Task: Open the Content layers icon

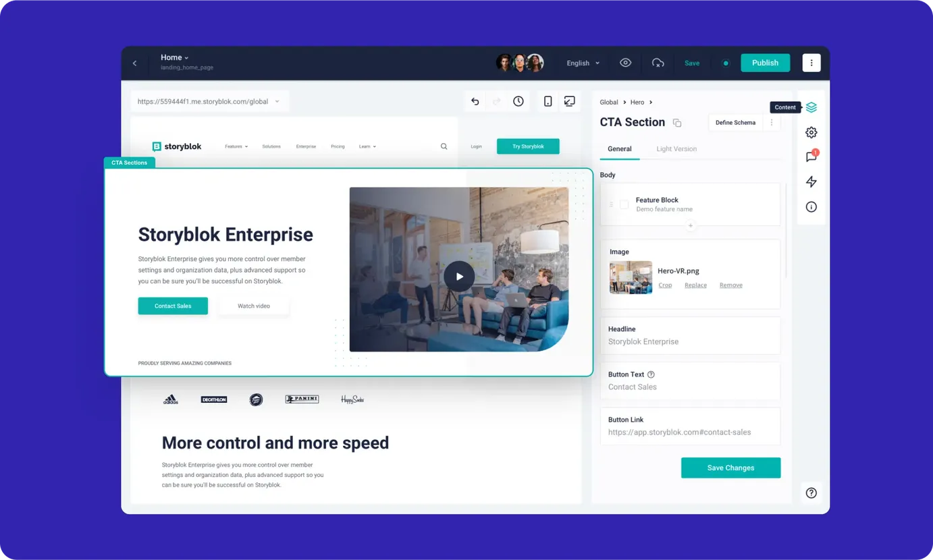Action: [x=811, y=107]
